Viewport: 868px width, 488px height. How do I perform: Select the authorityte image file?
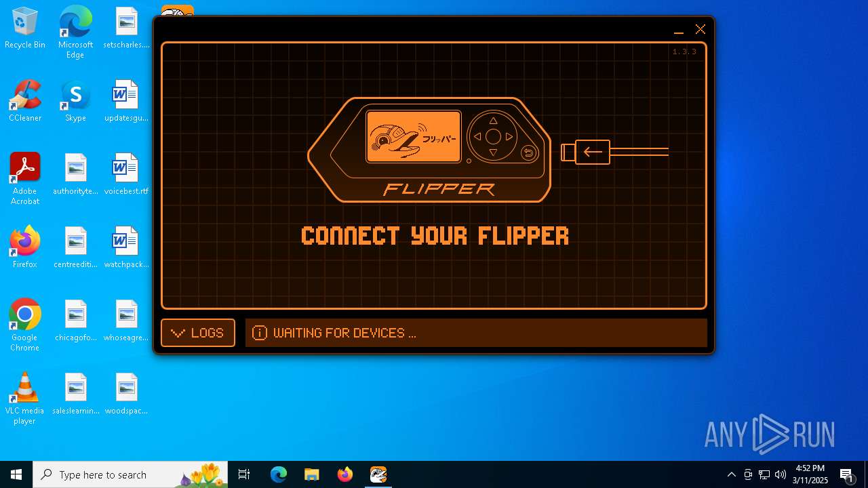(x=75, y=175)
